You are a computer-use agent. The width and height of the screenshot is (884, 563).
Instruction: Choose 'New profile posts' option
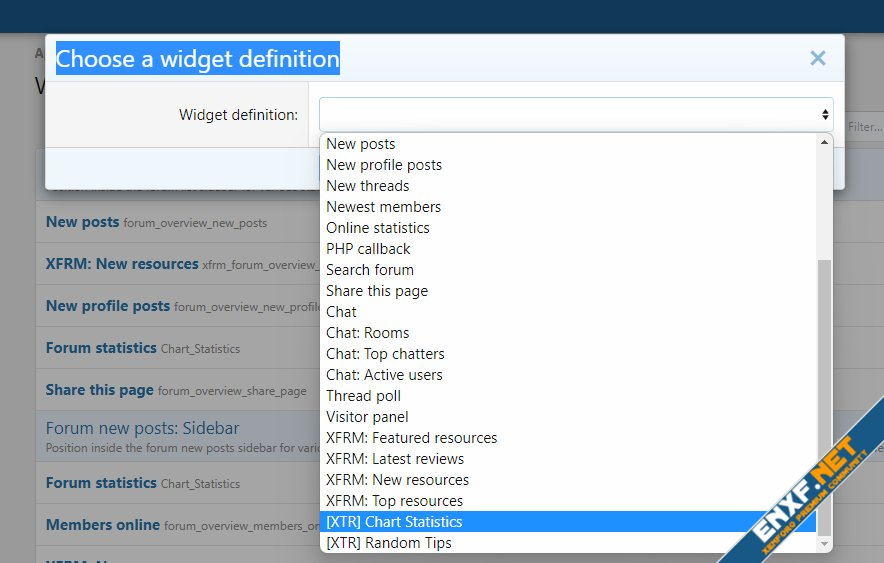coord(384,165)
